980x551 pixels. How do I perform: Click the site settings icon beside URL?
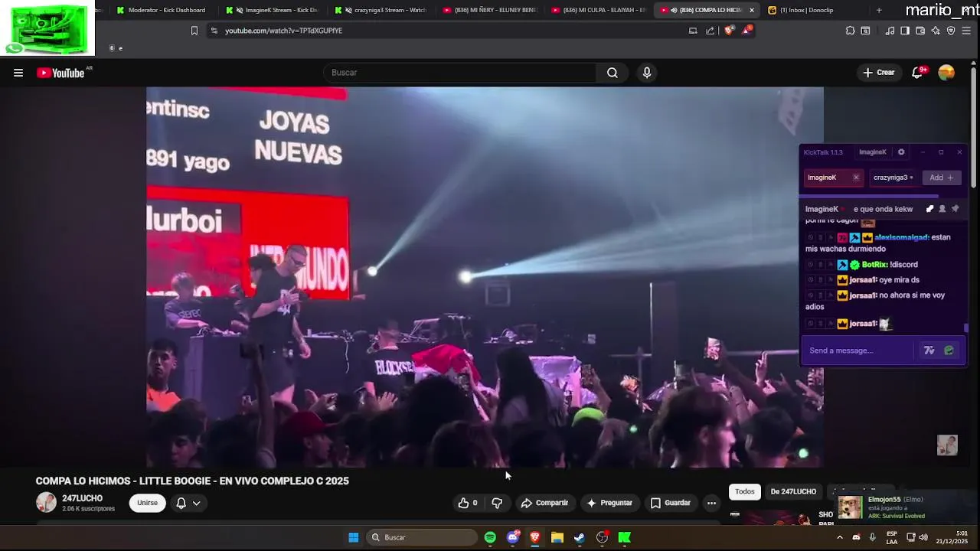(x=214, y=31)
